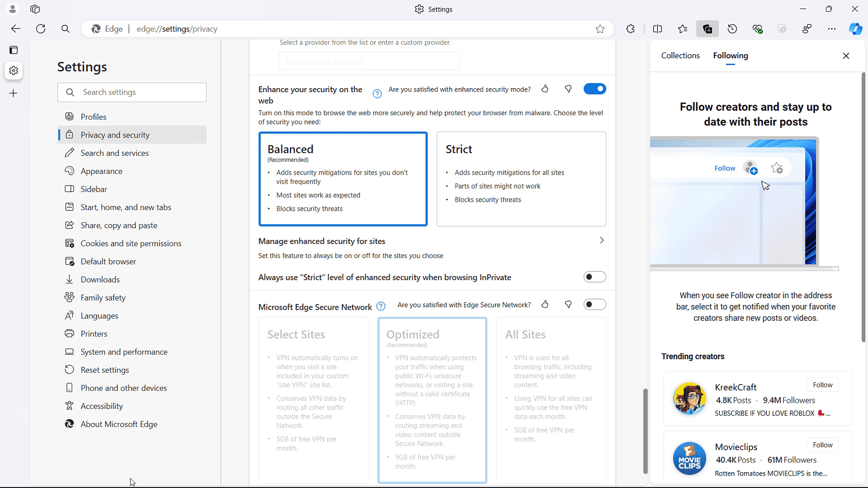
Task: Add this page to favorites with the star
Action: (x=600, y=29)
